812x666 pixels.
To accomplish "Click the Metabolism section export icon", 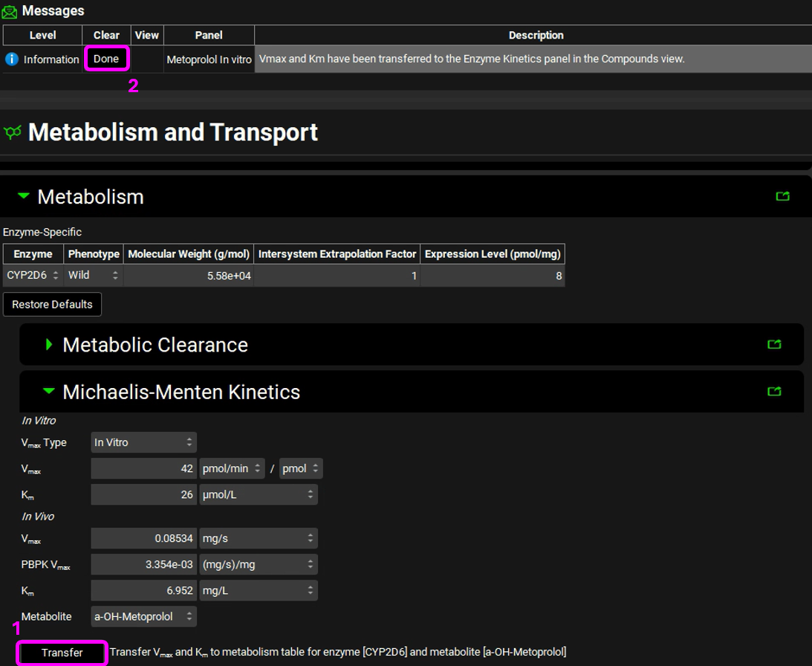I will [782, 196].
